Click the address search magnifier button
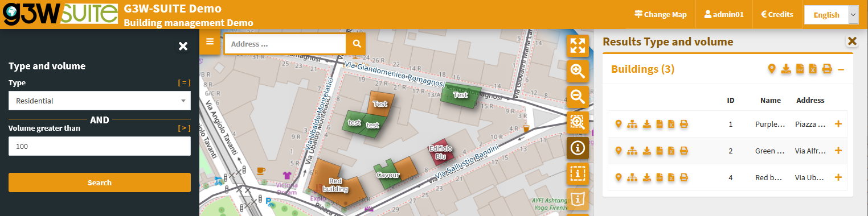Screen dimensions: 868x216 click(357, 44)
